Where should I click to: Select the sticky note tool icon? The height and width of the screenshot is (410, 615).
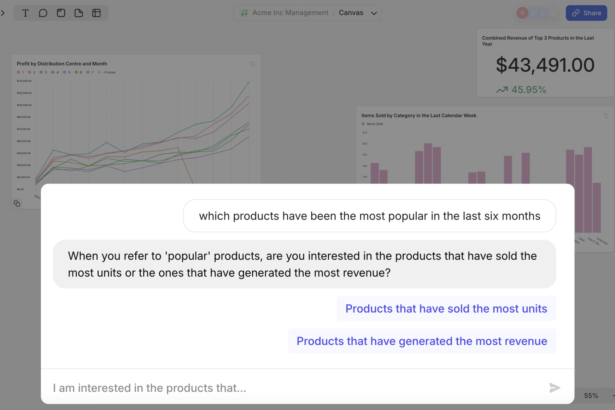pos(61,13)
